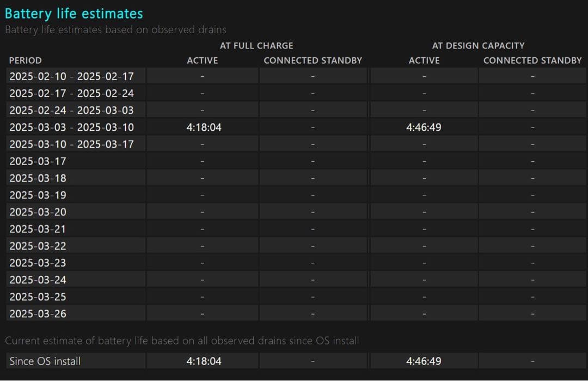Click the "Current estimate of battery life" description text

tap(182, 341)
